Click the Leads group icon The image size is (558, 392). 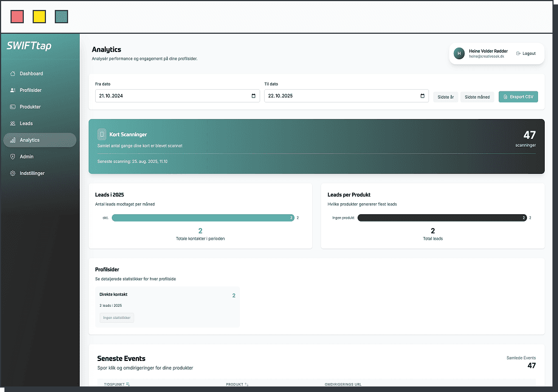pos(13,123)
